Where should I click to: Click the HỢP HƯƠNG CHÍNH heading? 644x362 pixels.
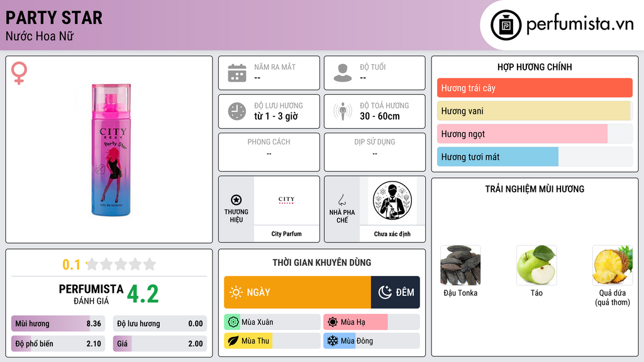pyautogui.click(x=535, y=67)
